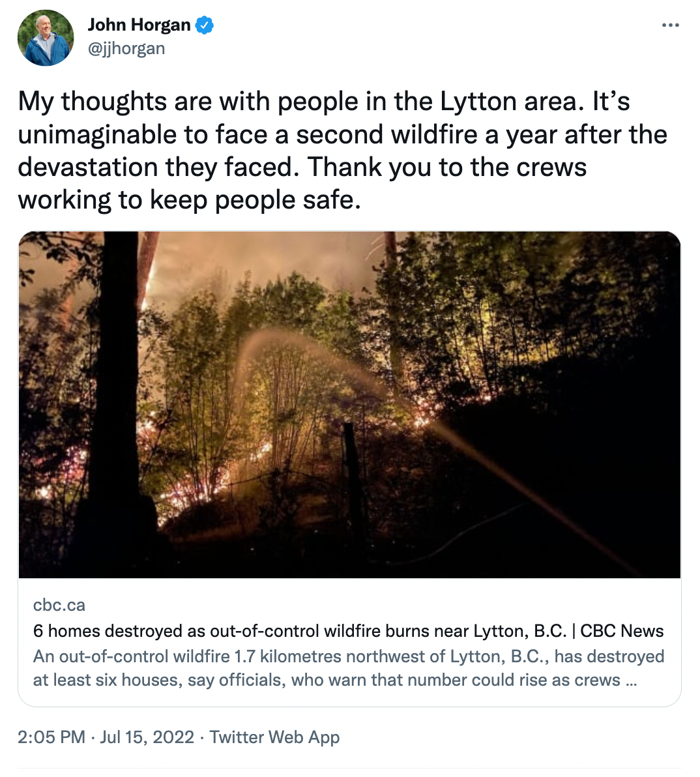Click the article description starting 'An out-of-control wildfire'
The height and width of the screenshot is (777, 700).
click(348, 668)
